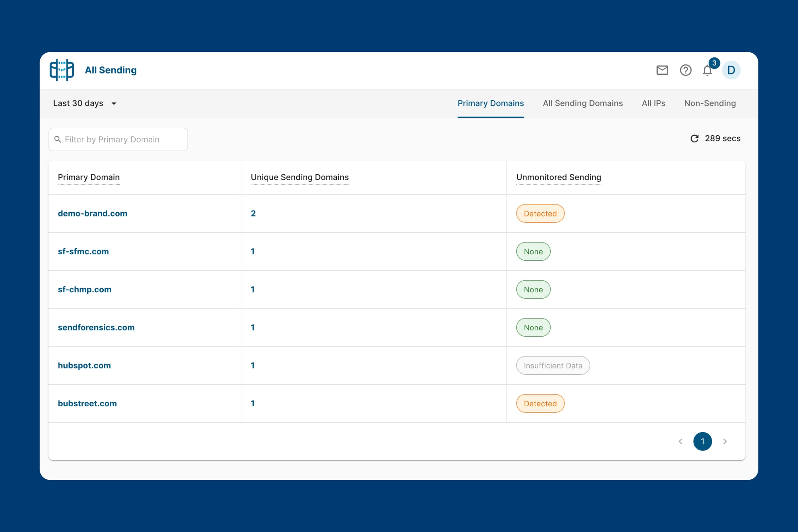The height and width of the screenshot is (532, 798).
Task: Switch to the All IPs tab
Action: 653,103
